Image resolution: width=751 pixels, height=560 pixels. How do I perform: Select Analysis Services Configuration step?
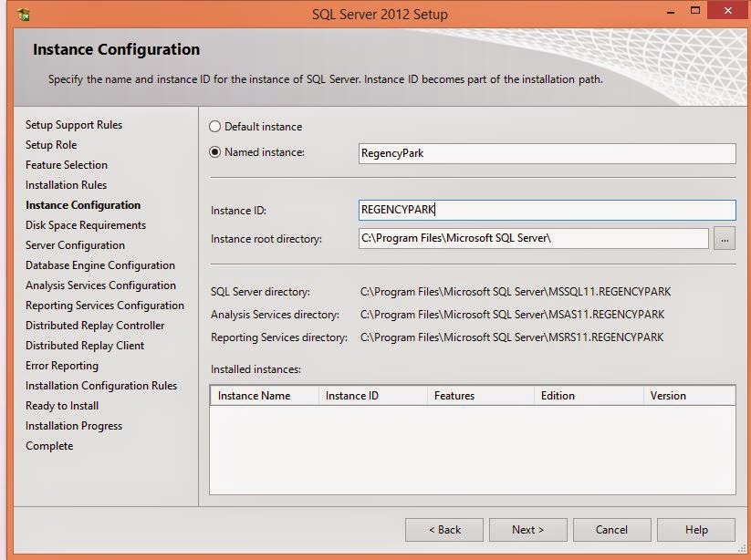[101, 285]
